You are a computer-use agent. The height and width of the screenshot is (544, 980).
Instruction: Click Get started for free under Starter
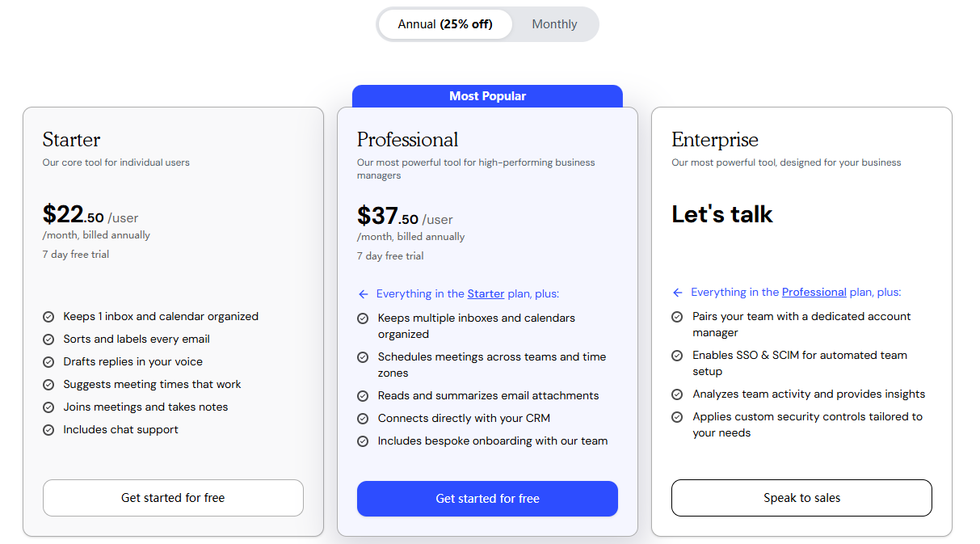pos(173,498)
